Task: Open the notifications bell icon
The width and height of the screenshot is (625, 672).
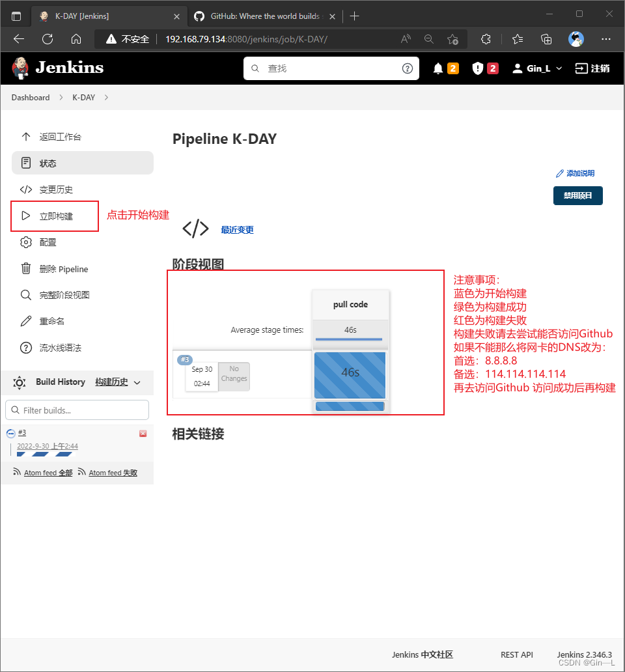Action: (x=437, y=68)
